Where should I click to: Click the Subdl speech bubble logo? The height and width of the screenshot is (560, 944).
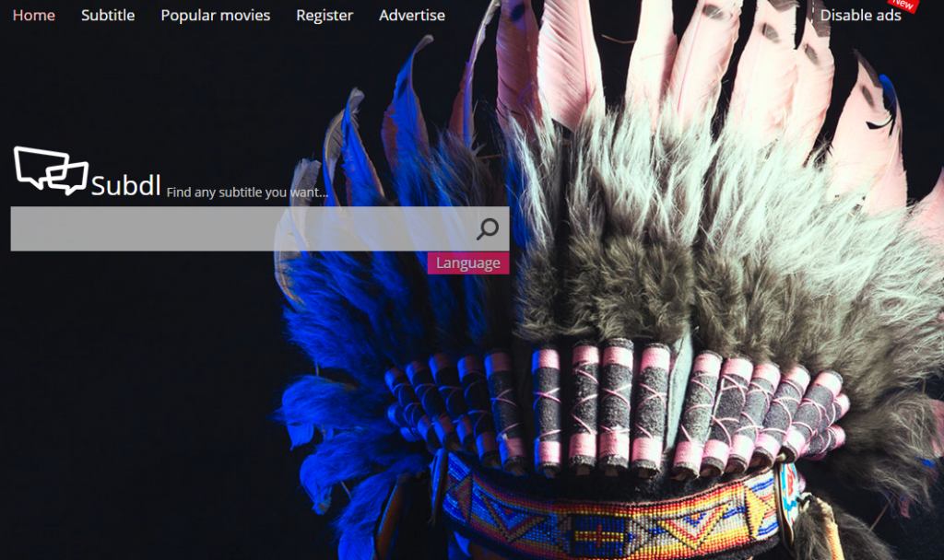51,170
